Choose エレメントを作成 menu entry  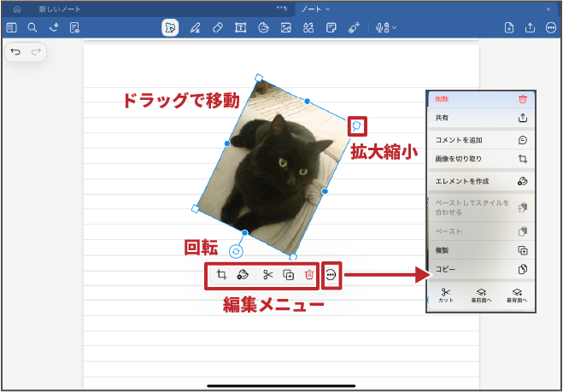[481, 181]
